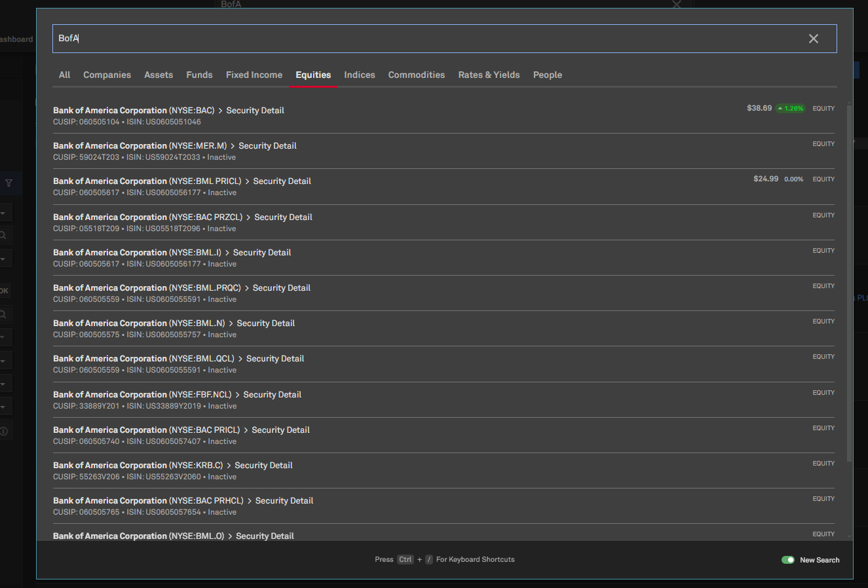
Task: Toggle the New Search switch
Action: pos(788,560)
